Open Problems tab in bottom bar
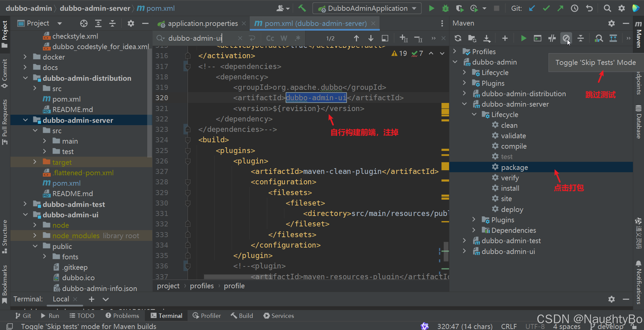 point(122,316)
